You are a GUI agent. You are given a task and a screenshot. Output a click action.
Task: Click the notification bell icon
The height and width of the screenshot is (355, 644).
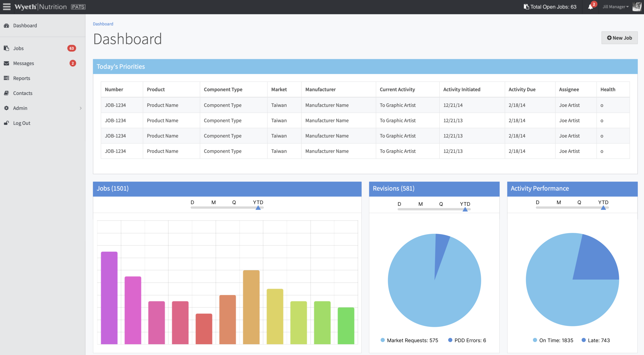[x=590, y=7]
